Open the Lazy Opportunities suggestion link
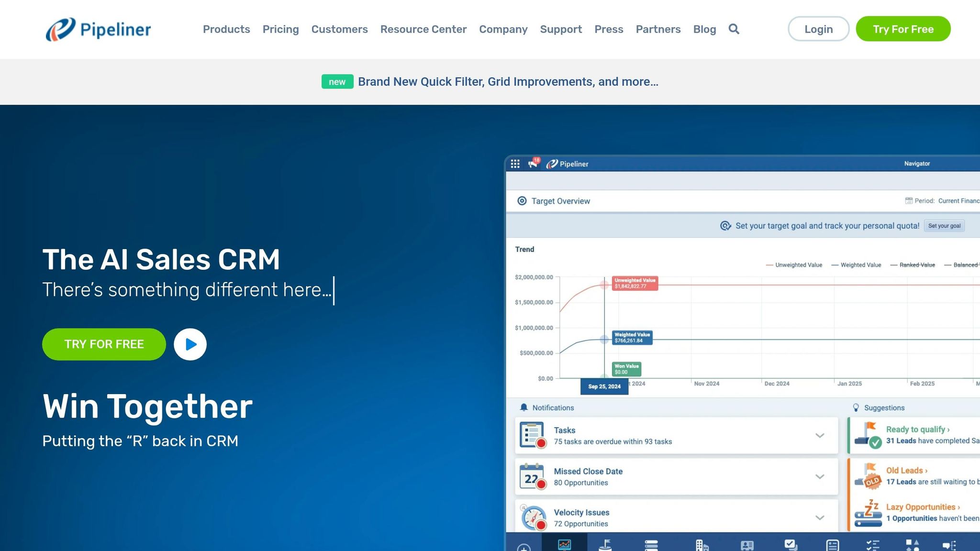Image resolution: width=980 pixels, height=551 pixels. tap(923, 507)
